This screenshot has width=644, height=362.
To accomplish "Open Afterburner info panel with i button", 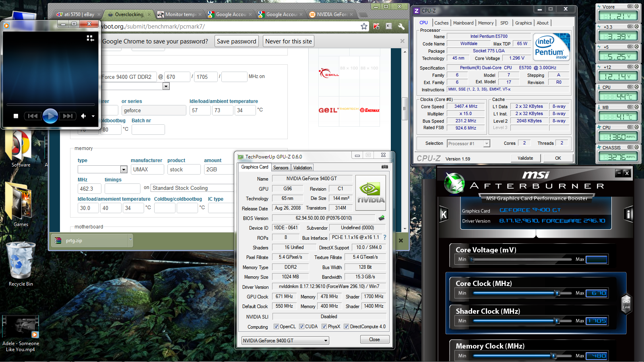I will click(628, 214).
